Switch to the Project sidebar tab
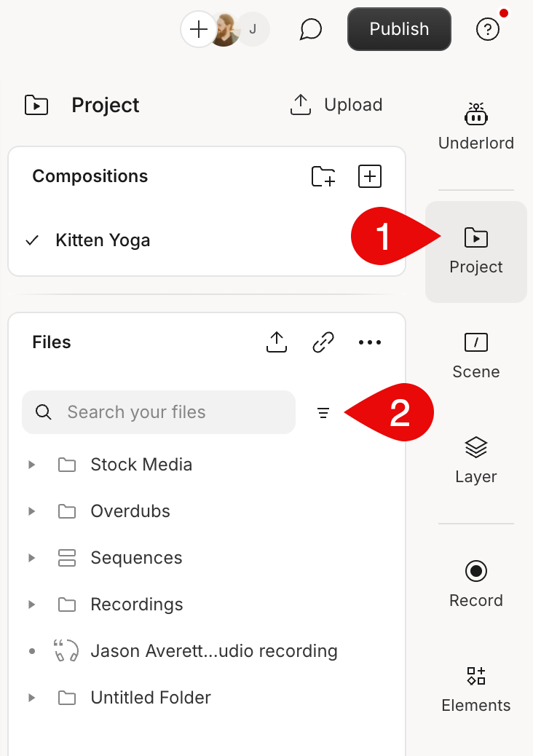 [475, 252]
